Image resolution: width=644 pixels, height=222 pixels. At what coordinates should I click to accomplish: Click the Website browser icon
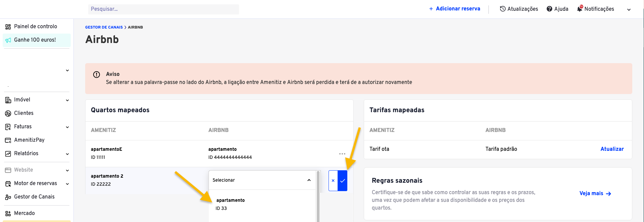(x=8, y=170)
